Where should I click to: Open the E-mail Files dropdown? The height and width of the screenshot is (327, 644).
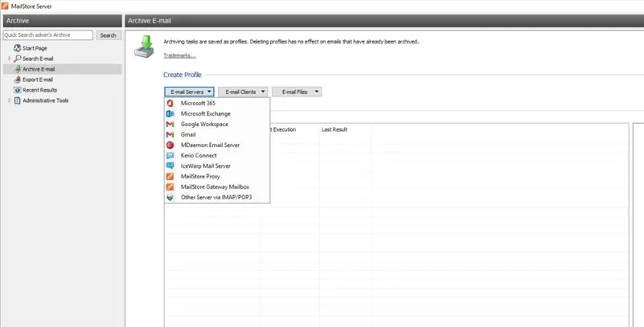coord(296,92)
